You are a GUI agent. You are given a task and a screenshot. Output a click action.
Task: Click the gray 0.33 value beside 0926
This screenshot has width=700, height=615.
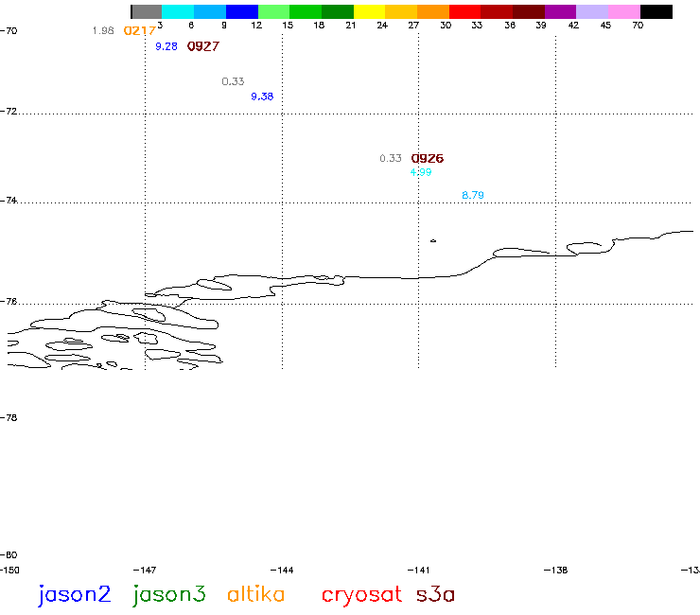[x=391, y=159]
